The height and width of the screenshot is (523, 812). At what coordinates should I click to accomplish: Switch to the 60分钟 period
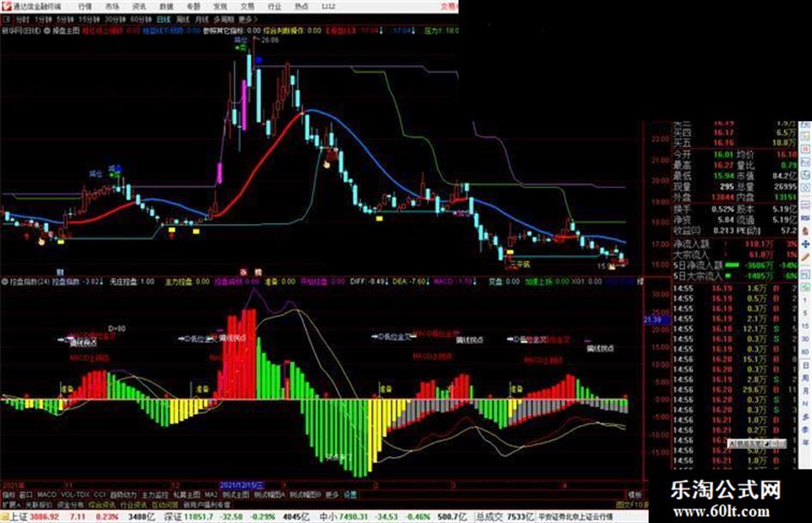(140, 19)
